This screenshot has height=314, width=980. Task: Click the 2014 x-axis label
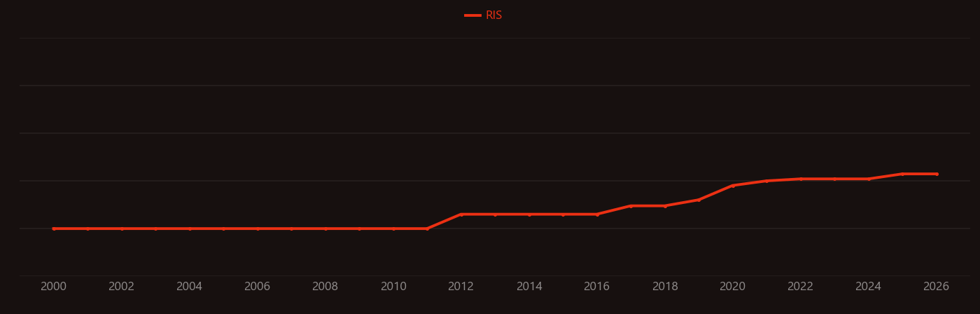[529, 287]
